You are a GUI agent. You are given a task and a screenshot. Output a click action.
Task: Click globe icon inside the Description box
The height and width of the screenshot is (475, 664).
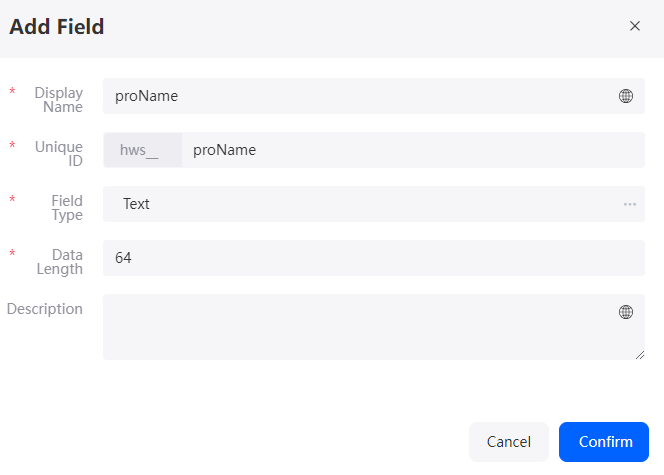[625, 312]
